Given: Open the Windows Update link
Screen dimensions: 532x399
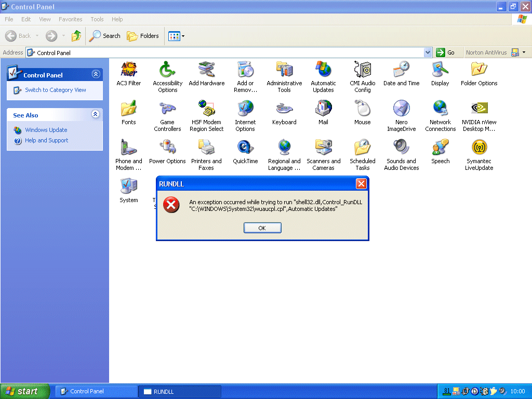Looking at the screenshot, I should [46, 130].
